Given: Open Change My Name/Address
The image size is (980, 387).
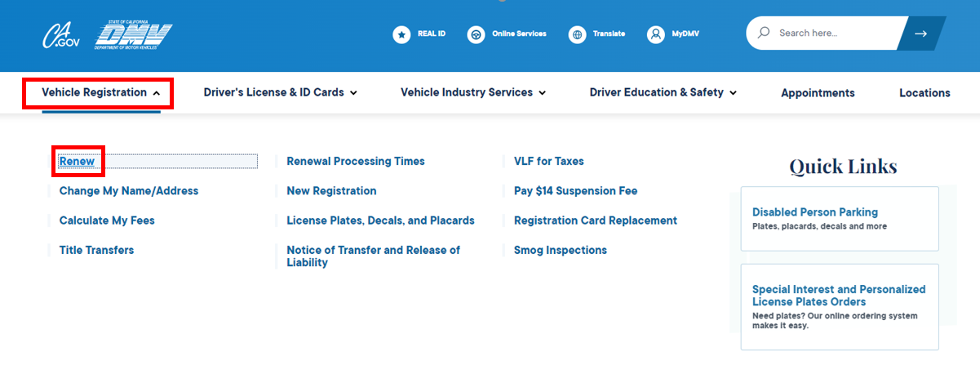Looking at the screenshot, I should [x=129, y=191].
